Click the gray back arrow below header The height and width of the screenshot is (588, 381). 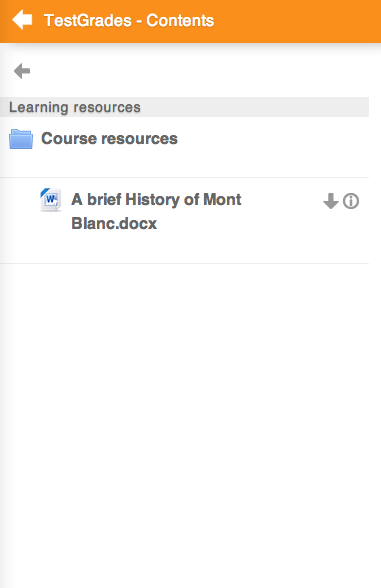(22, 71)
